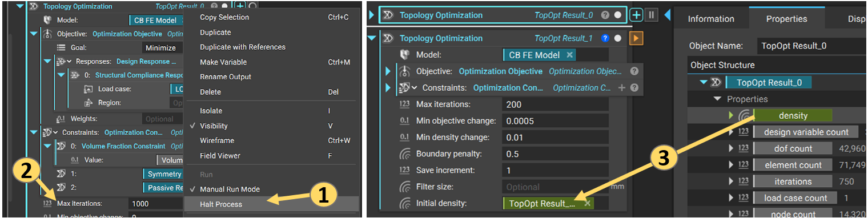Switch to the Properties tab
868x218 pixels.
click(786, 19)
